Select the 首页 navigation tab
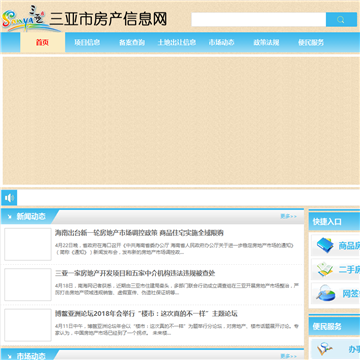This screenshot has width=360, height=360. coord(43,42)
